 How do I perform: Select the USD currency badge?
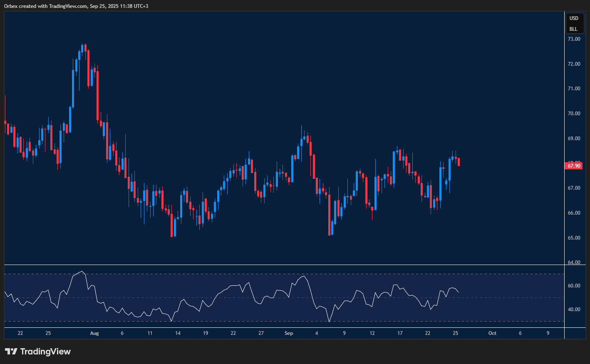574,18
